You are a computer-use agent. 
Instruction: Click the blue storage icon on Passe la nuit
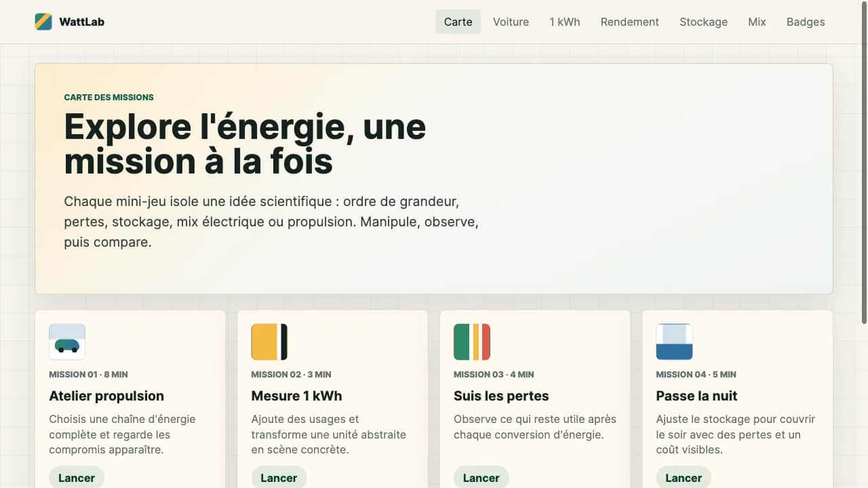[x=674, y=342]
